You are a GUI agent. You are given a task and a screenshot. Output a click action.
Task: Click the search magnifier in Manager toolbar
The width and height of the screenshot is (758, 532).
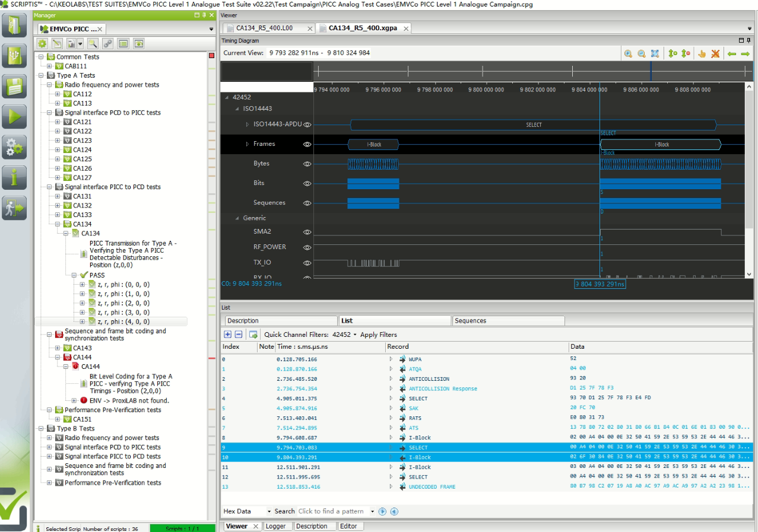point(93,43)
